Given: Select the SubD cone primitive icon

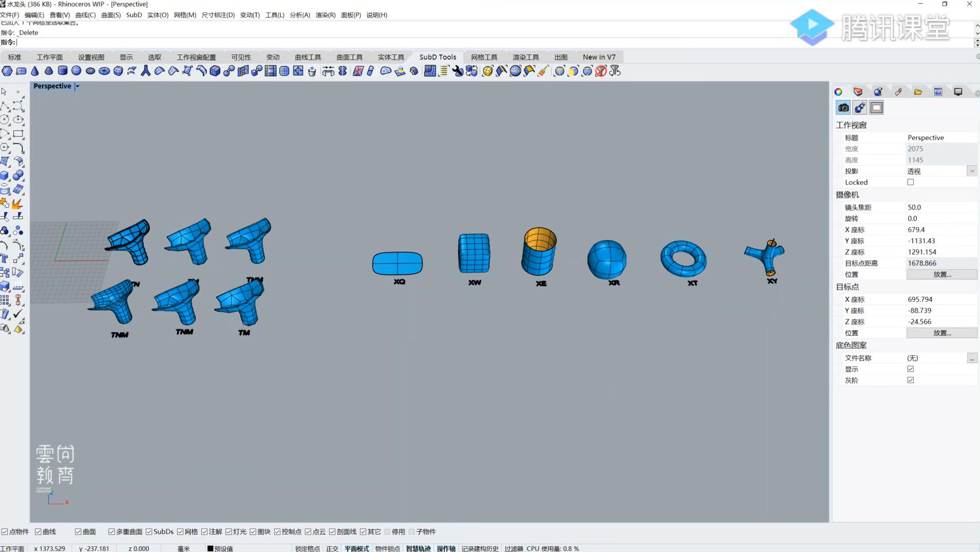Looking at the screenshot, I should coord(35,71).
